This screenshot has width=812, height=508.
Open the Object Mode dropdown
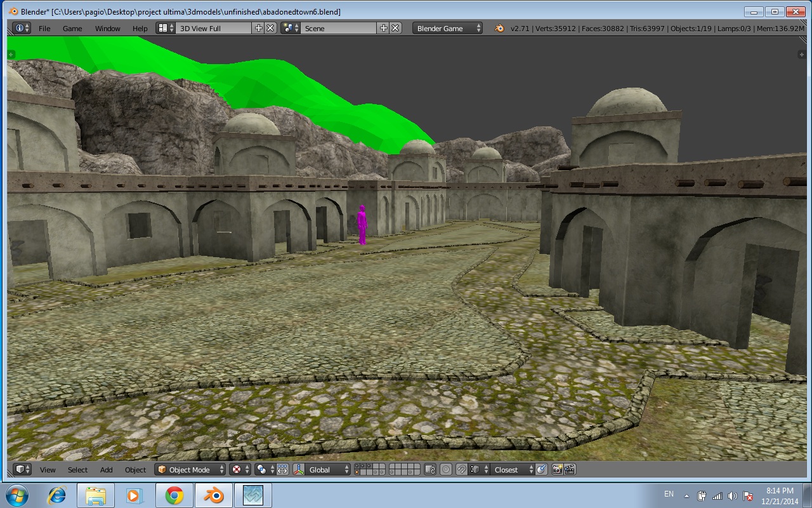190,469
